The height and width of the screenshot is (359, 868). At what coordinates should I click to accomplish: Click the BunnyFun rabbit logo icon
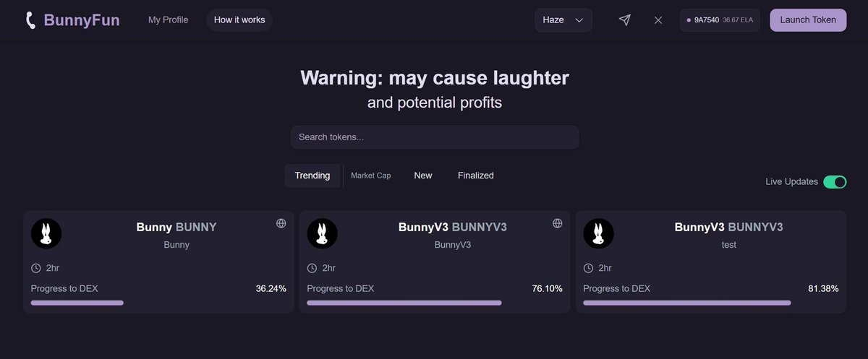(30, 20)
